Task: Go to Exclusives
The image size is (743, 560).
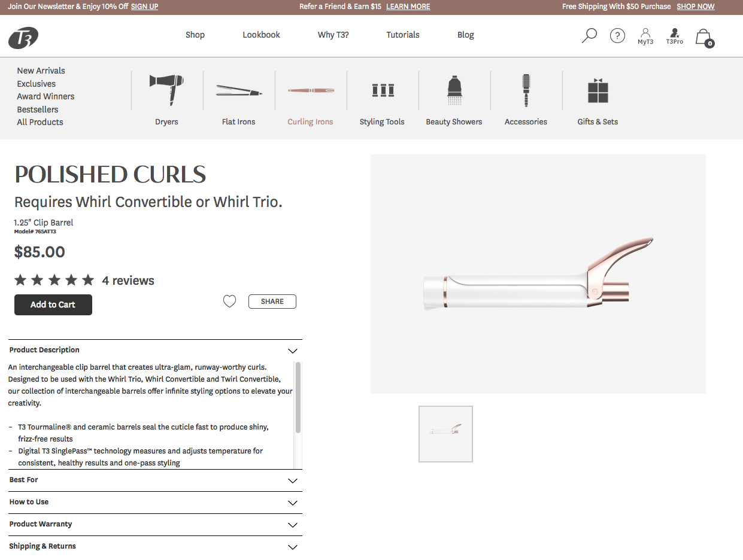Action: point(36,84)
